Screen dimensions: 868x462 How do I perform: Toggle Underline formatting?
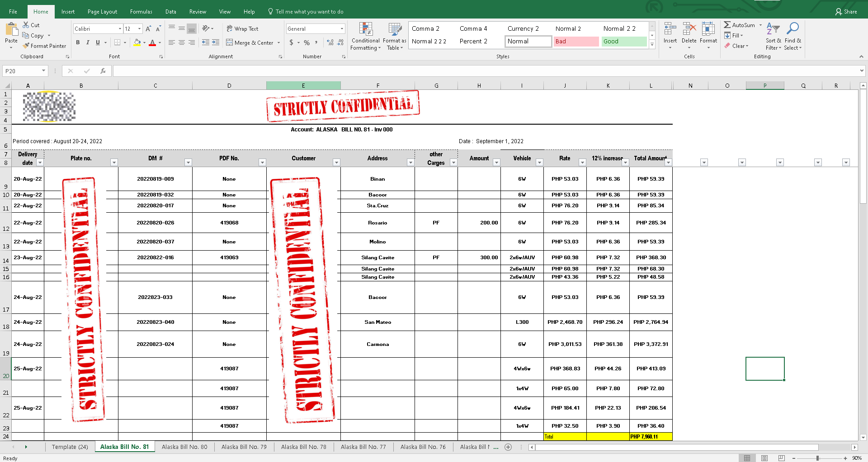(x=98, y=42)
